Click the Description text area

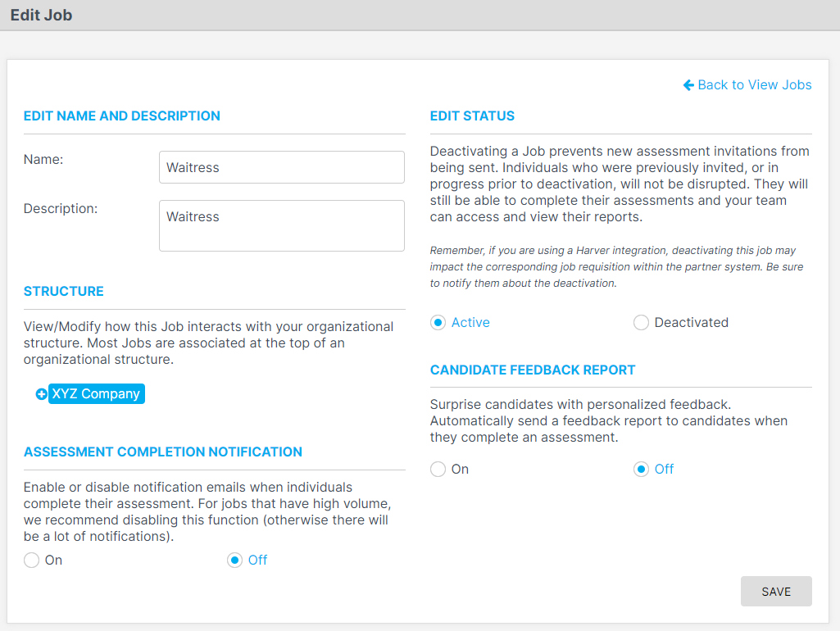[x=282, y=225]
